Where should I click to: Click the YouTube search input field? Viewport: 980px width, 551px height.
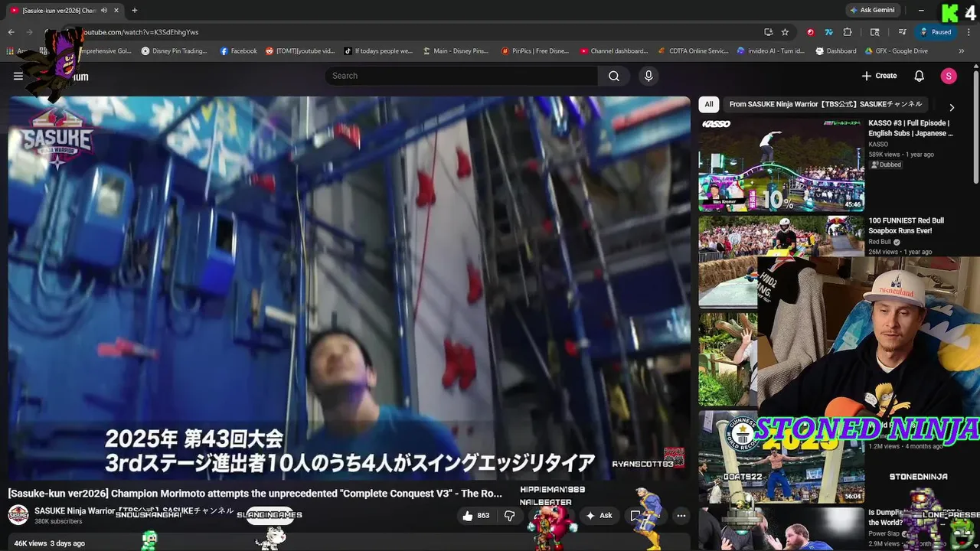[462, 76]
